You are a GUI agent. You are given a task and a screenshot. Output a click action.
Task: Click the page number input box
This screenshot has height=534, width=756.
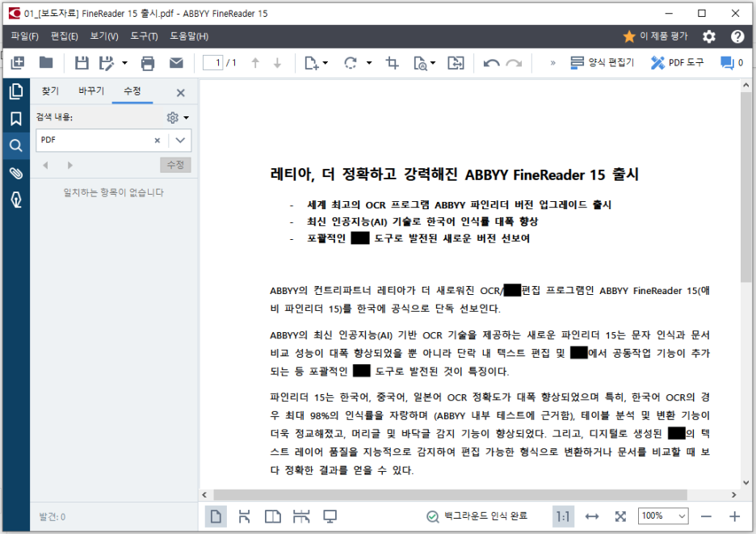pyautogui.click(x=212, y=63)
